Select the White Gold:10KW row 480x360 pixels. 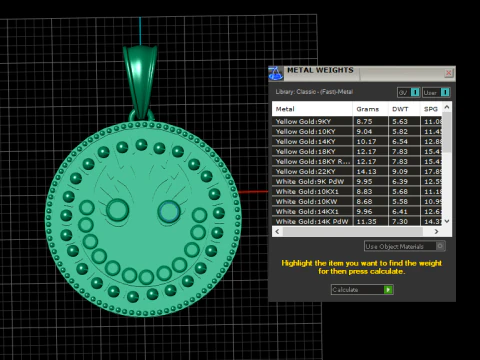point(357,201)
